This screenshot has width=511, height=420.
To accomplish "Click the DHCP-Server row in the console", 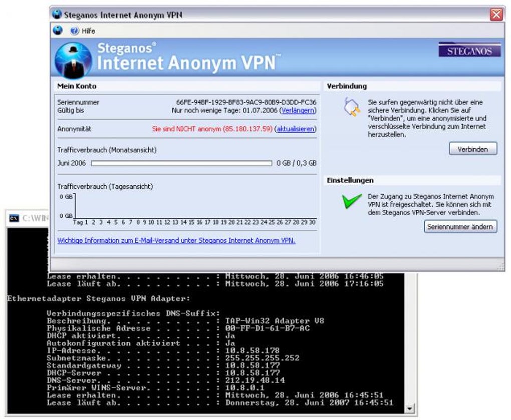I will point(163,373).
